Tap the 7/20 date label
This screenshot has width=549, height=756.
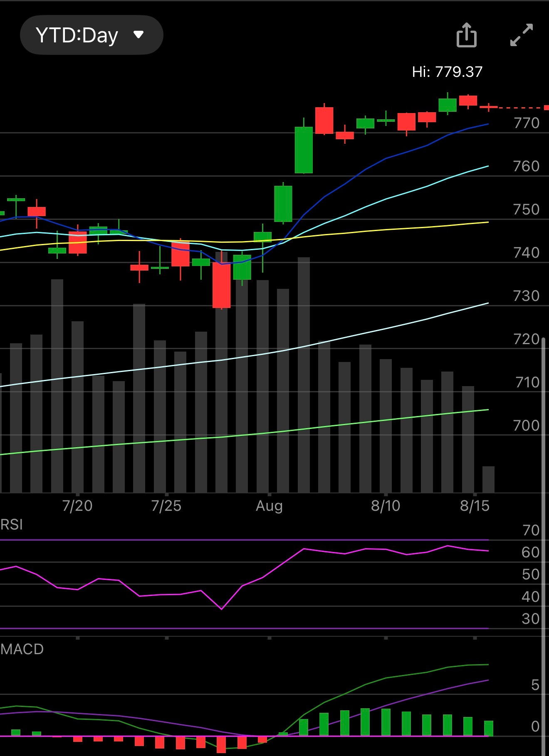77,506
